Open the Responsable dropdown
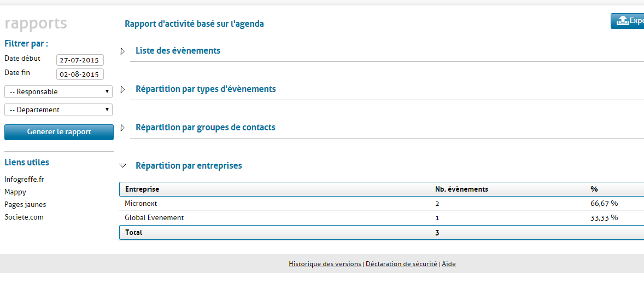Viewport: 644px width, 282px height. 58,91
